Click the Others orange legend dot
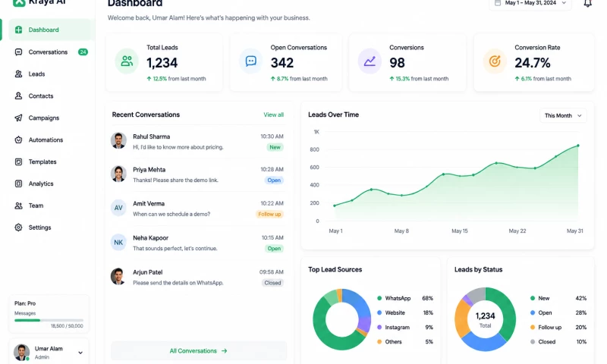This screenshot has height=364, width=607. (379, 342)
